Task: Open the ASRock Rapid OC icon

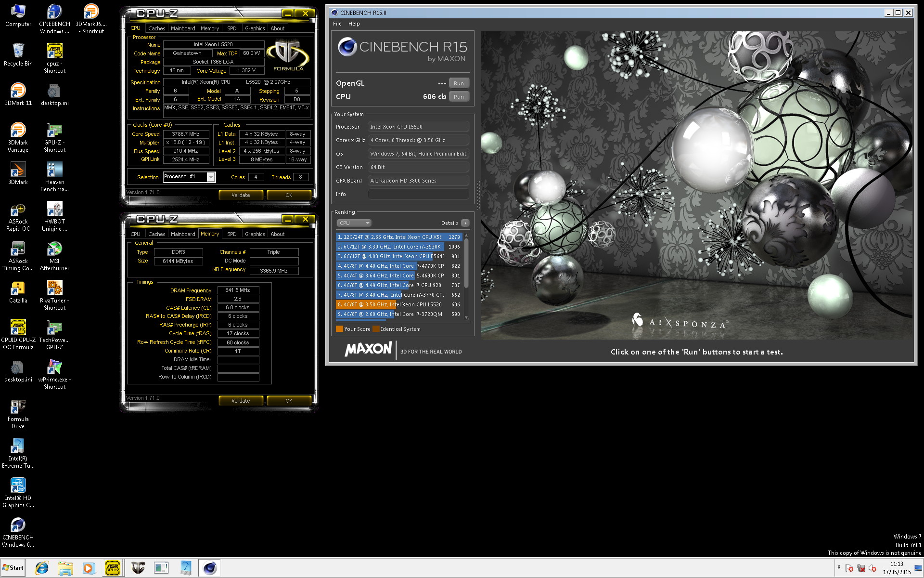Action: (x=18, y=217)
